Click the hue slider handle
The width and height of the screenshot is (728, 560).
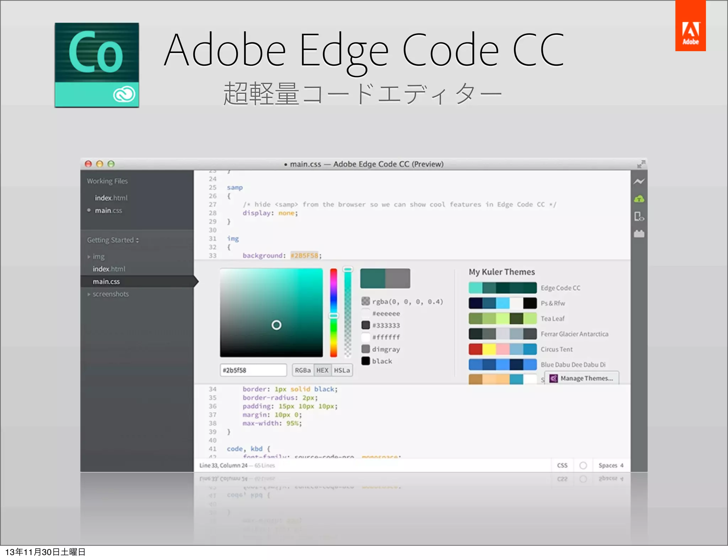pos(333,316)
